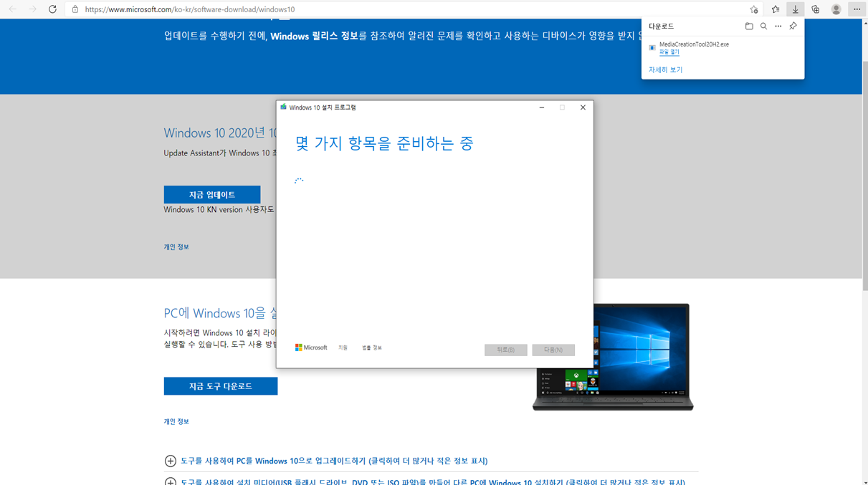Add this page to favorites with the star-plus icon
This screenshot has height=485, width=868.
754,9
